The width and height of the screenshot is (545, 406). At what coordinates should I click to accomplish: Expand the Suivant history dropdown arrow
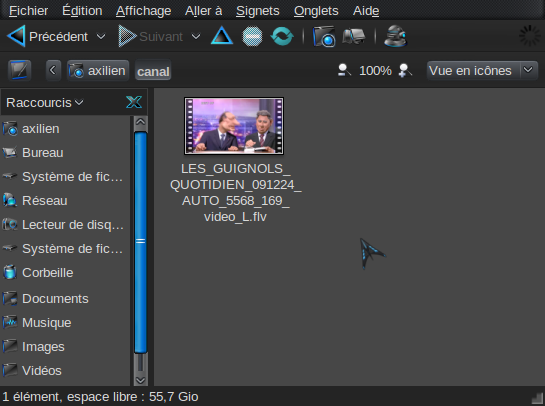(x=196, y=36)
